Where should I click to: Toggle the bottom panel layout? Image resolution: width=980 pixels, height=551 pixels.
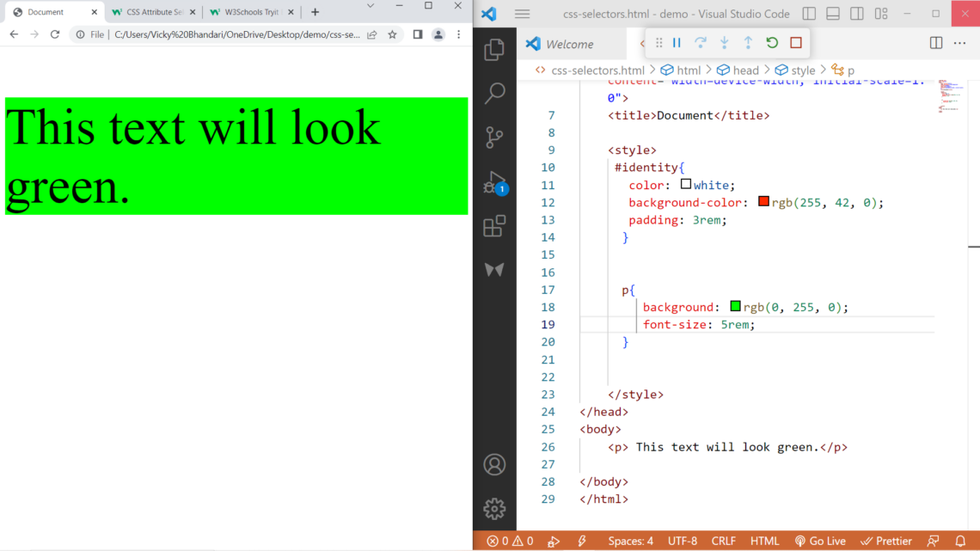click(833, 14)
